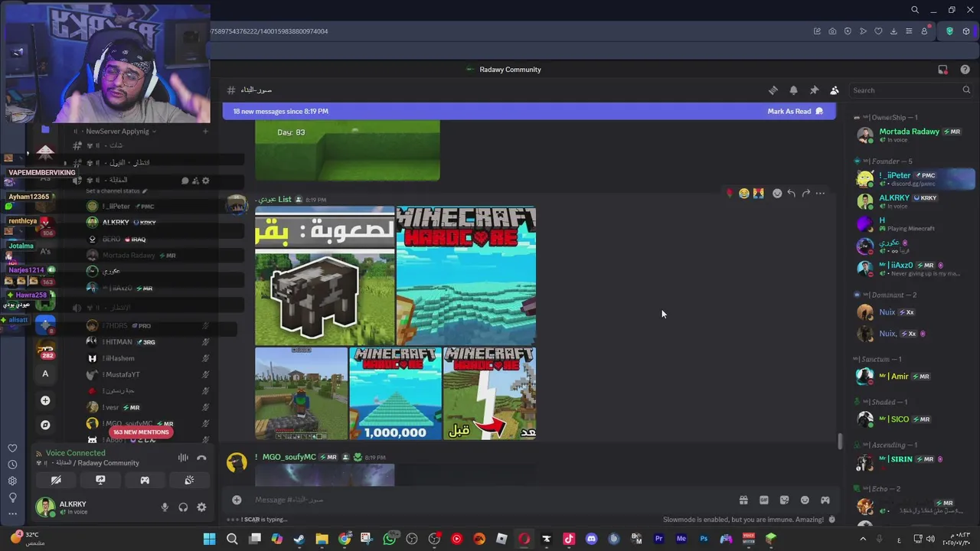Turn on camera in voice panel

click(56, 480)
